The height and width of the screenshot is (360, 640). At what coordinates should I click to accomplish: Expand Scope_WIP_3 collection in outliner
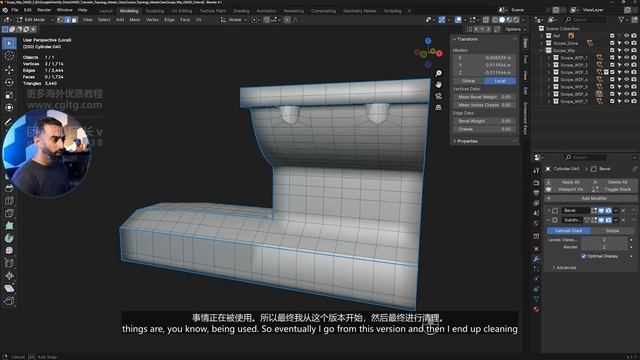[x=549, y=72]
